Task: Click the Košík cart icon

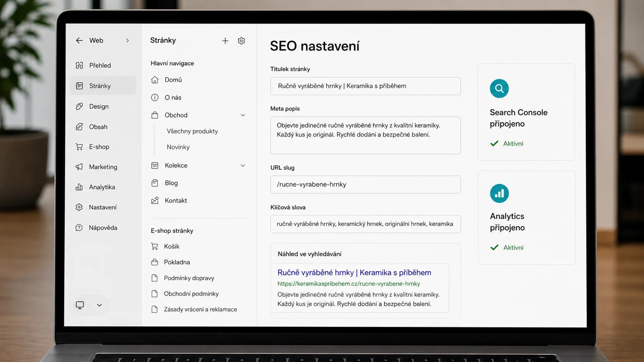Action: tap(154, 246)
